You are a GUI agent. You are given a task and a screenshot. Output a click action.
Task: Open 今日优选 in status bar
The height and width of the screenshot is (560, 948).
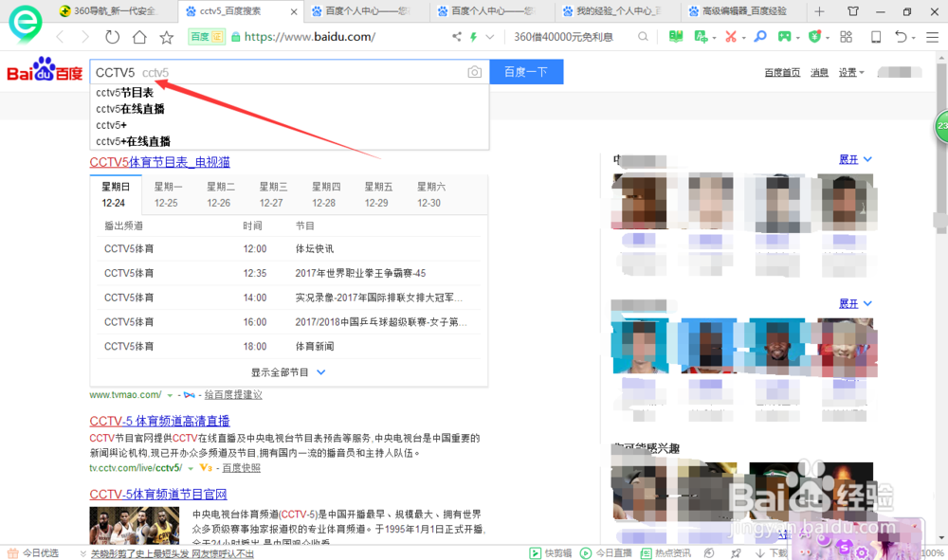tap(34, 552)
